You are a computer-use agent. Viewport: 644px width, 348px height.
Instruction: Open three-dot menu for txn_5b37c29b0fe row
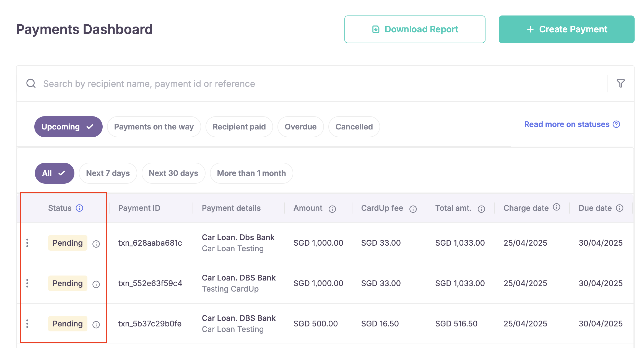pos(27,324)
